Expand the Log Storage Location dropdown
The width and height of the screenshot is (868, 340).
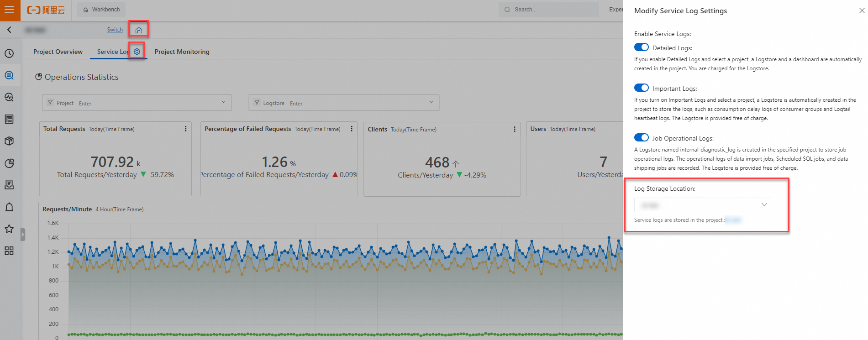point(702,205)
